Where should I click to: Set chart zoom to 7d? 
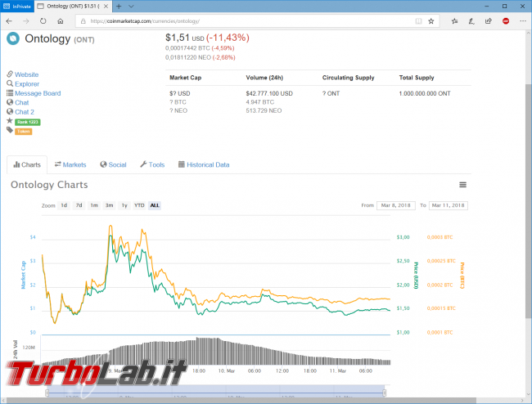click(x=79, y=205)
